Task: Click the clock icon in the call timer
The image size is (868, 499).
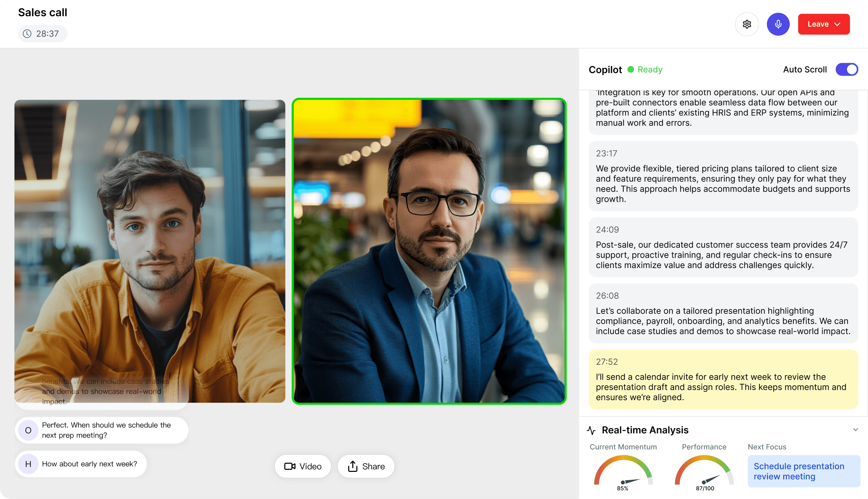Action: (x=27, y=34)
